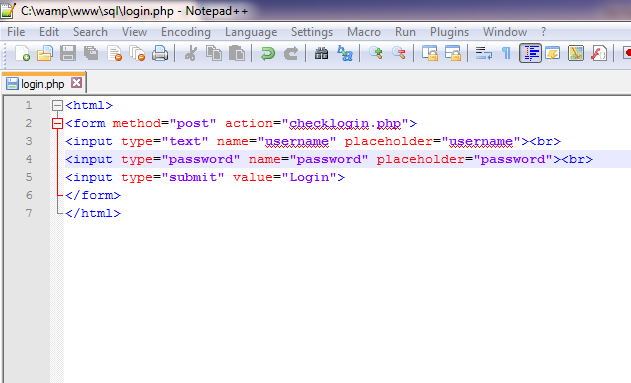The image size is (631, 383).
Task: Click the closing </form> tag
Action: click(x=93, y=195)
